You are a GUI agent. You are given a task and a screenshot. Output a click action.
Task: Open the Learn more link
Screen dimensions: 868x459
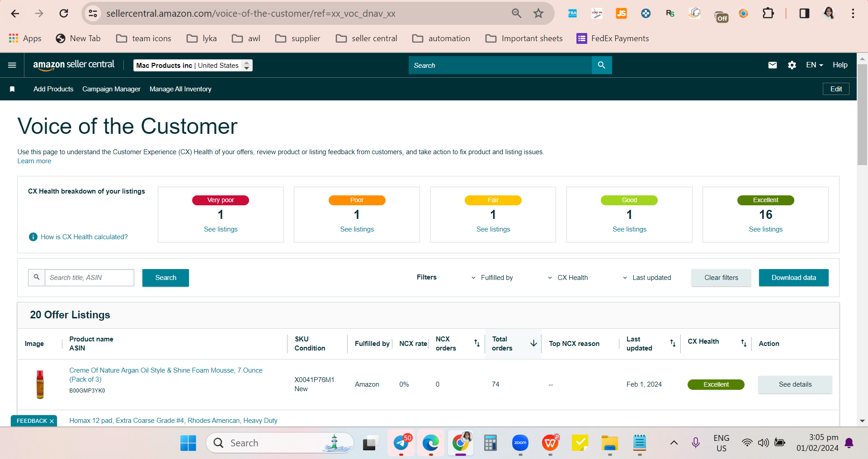[x=34, y=161]
